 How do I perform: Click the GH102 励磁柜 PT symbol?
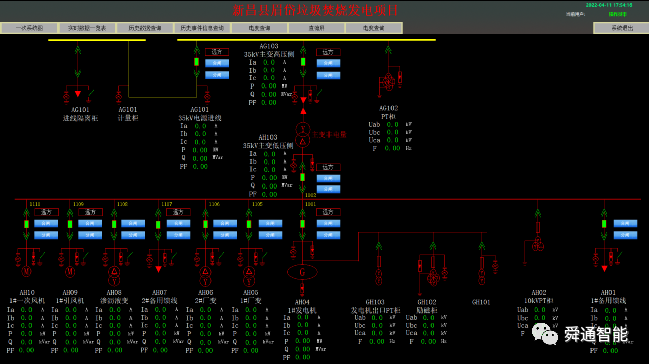pyautogui.click(x=433, y=277)
